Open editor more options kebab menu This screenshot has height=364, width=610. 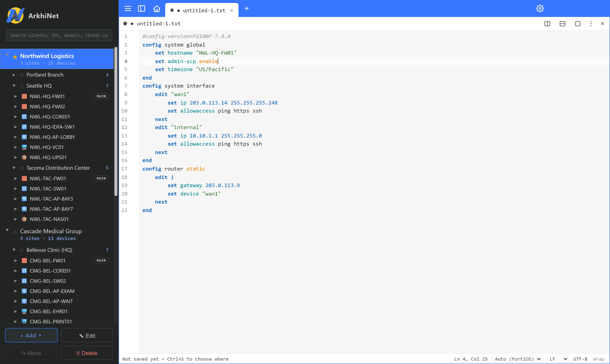pos(591,23)
